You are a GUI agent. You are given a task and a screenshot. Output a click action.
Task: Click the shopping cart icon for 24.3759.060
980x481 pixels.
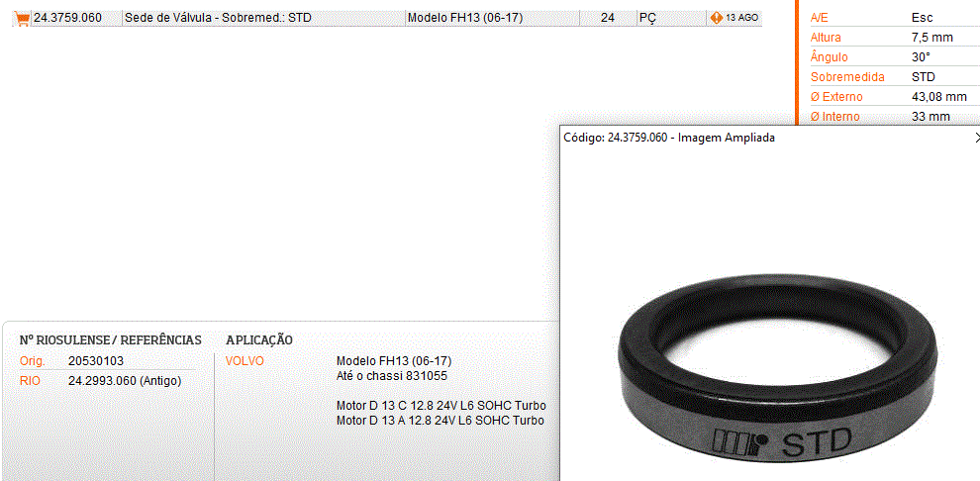pos(23,18)
